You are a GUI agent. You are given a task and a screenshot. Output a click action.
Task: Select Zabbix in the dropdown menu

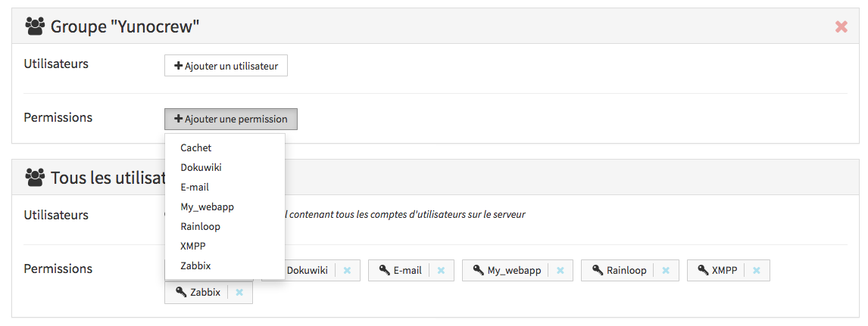[x=195, y=265]
